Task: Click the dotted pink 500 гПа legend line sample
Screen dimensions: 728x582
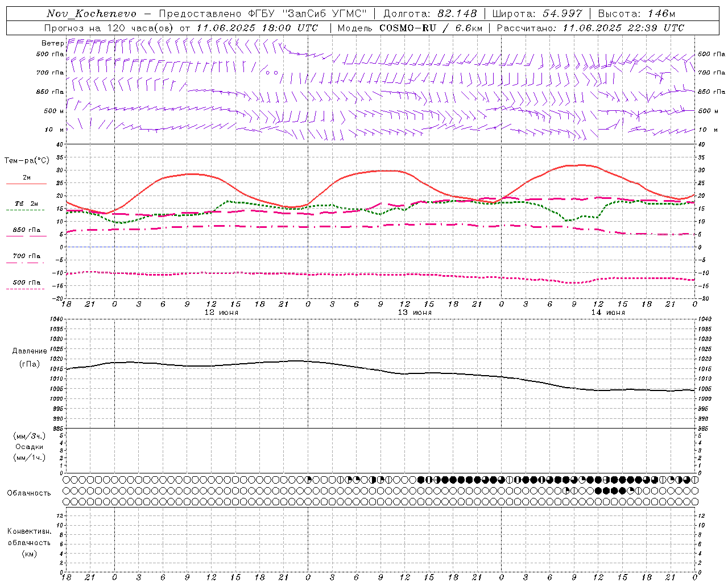Action: [26, 289]
